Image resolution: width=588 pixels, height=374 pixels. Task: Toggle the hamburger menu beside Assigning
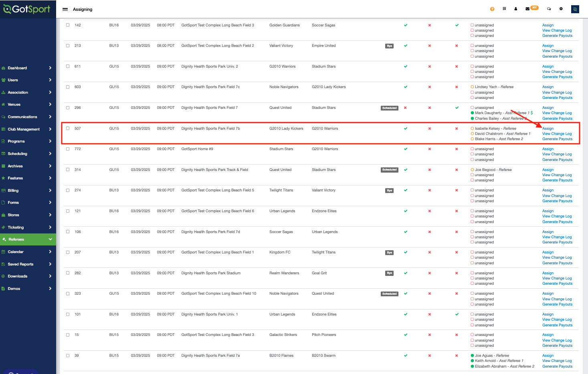point(65,9)
